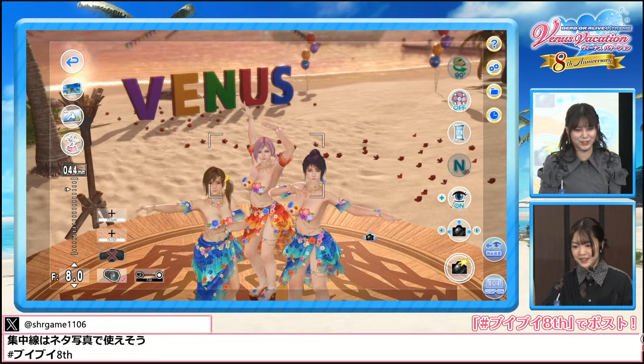The width and height of the screenshot is (644, 364).
Task: Adjust the zoom slider marker
Action: point(68,189)
